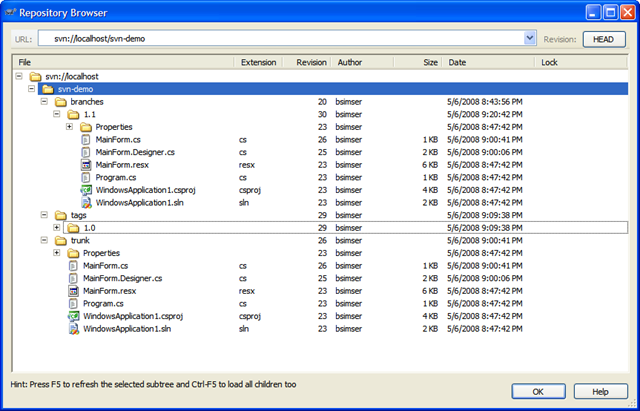Click the Program.cs file icon under branch 1.1
The height and width of the screenshot is (411, 640).
[86, 178]
